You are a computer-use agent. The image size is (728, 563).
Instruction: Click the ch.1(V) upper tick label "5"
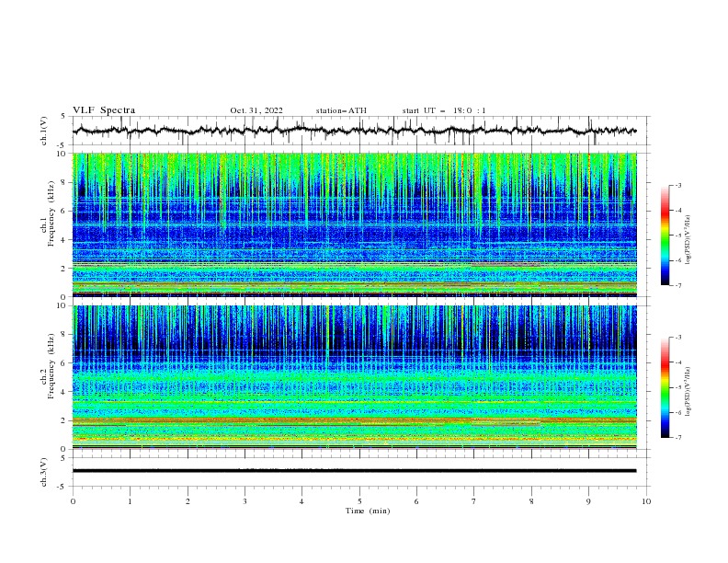click(64, 117)
